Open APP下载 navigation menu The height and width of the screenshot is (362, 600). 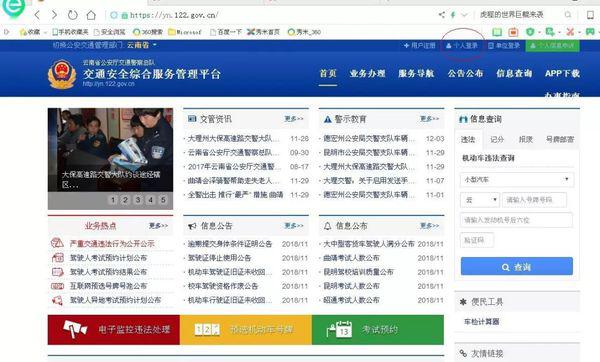562,73
